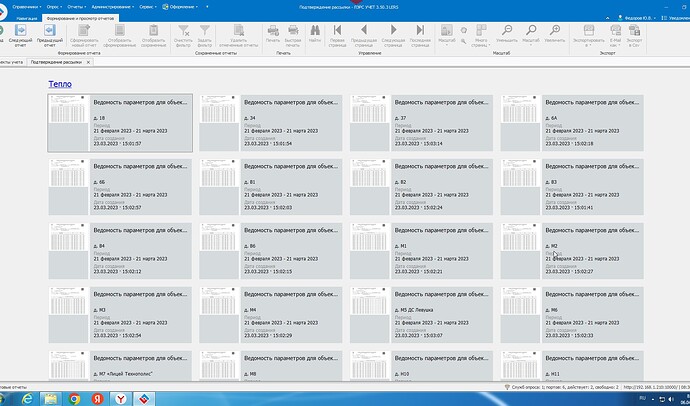Open the Справочники menu
Image resolution: width=690 pixels, height=406 pixels.
pyautogui.click(x=27, y=7)
